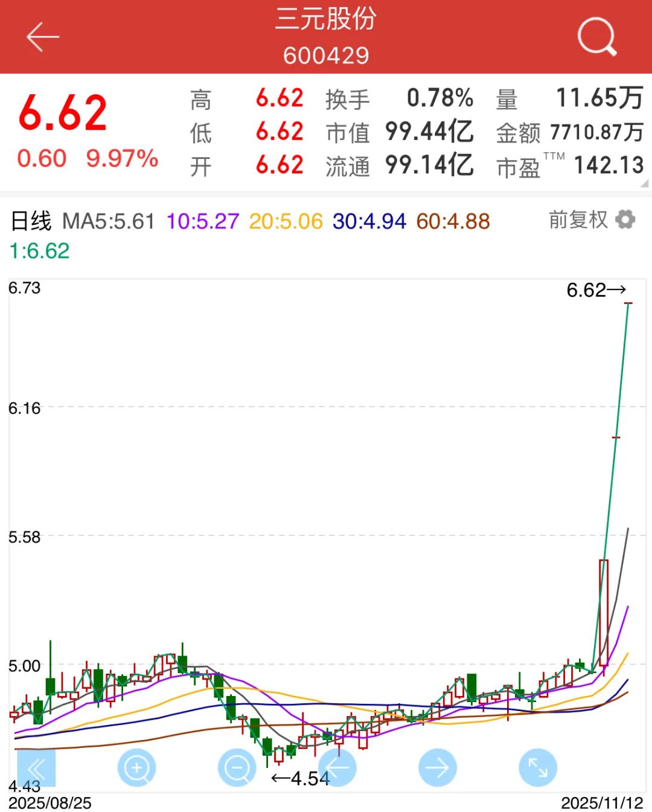Expand the chart to fullscreen

(537, 768)
